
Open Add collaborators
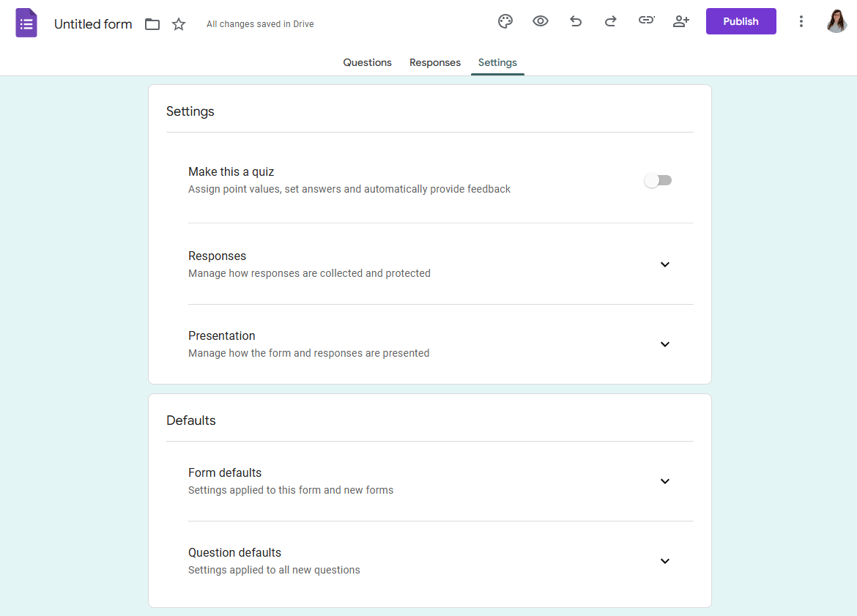pyautogui.click(x=681, y=21)
